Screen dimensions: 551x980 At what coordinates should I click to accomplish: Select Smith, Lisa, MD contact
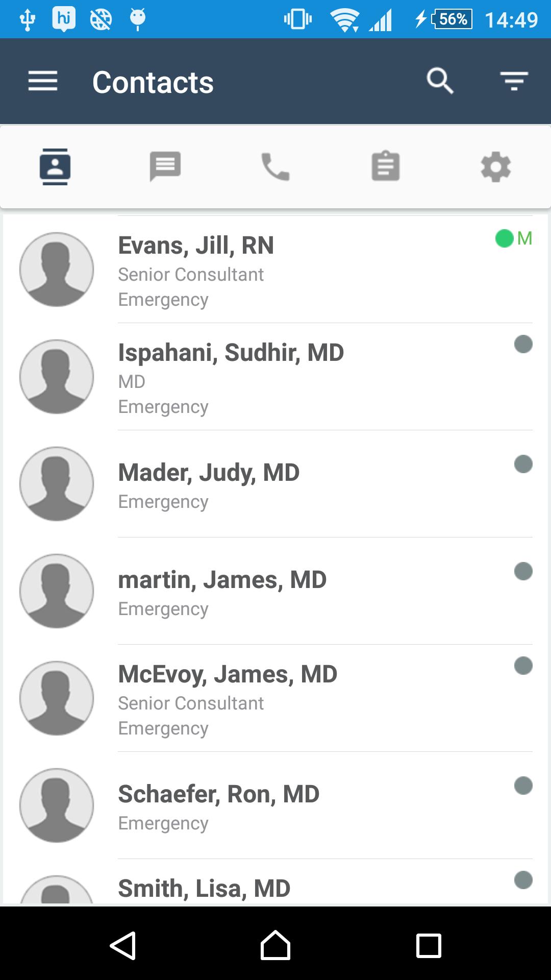pos(204,889)
